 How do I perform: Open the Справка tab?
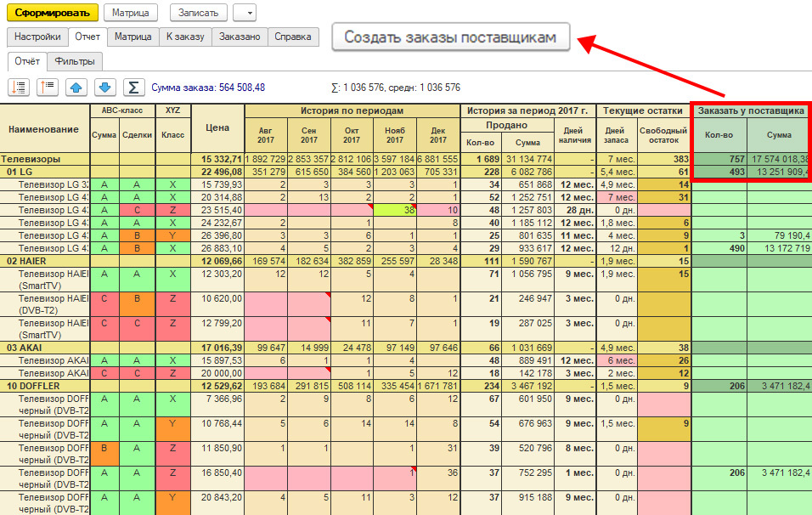tap(293, 37)
